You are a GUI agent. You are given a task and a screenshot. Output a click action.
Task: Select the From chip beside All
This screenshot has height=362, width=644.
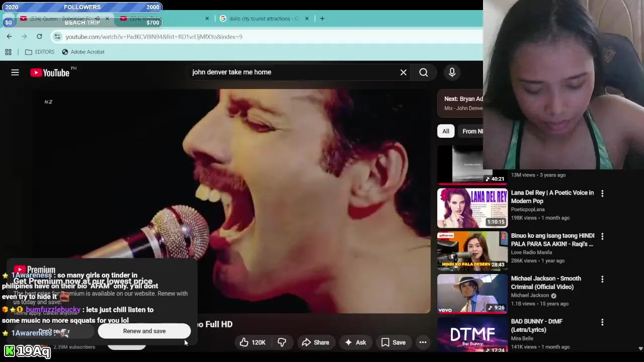[x=470, y=131]
